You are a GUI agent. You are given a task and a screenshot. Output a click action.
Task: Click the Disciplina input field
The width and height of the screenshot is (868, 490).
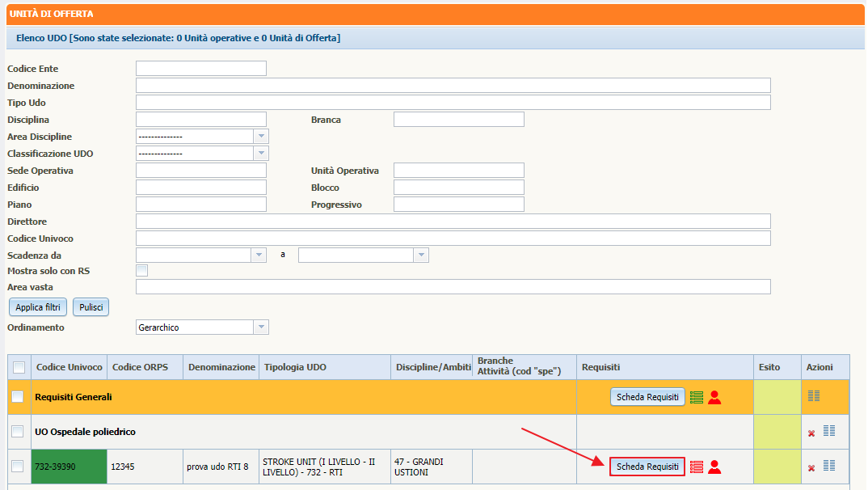201,119
